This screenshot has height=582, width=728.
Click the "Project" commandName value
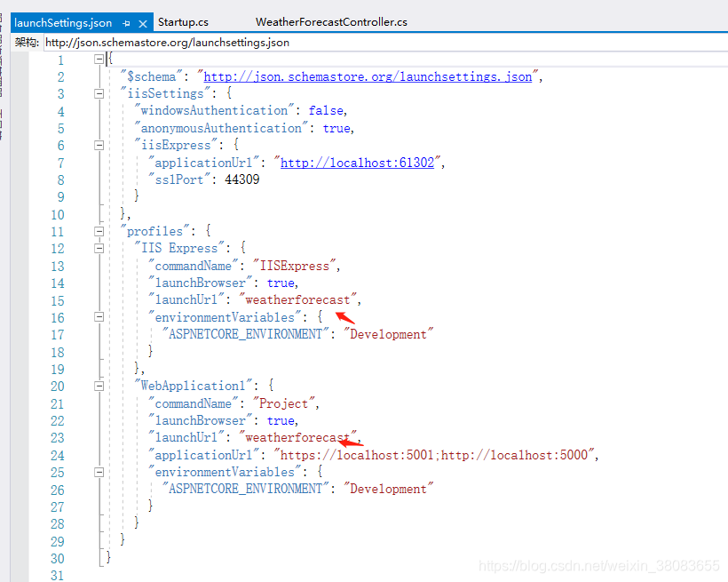pos(284,403)
